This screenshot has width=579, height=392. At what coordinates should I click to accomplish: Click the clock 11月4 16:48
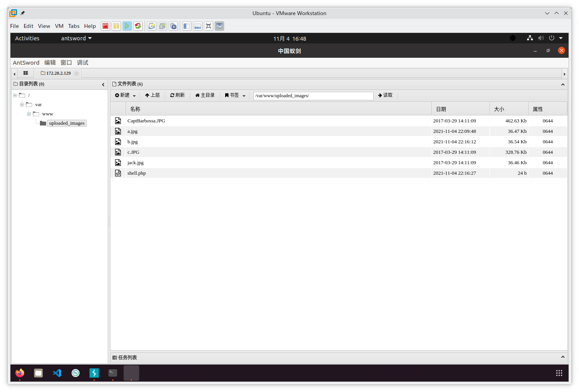[289, 39]
